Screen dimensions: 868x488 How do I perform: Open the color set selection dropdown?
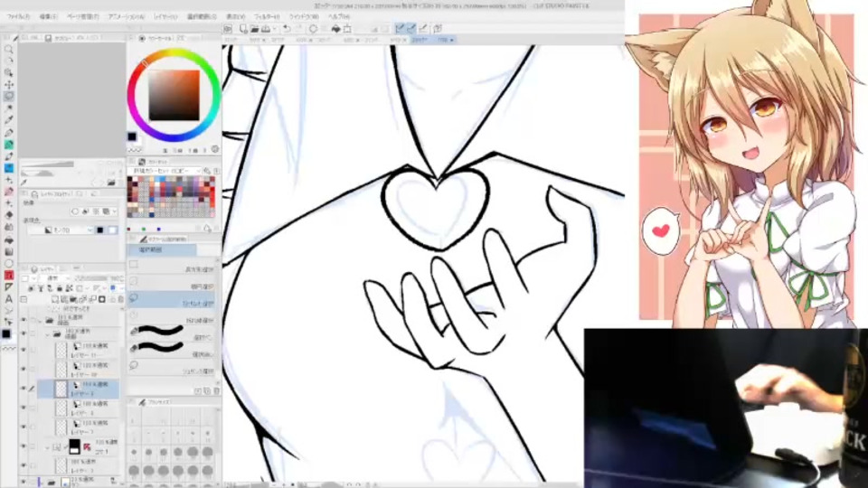point(165,171)
